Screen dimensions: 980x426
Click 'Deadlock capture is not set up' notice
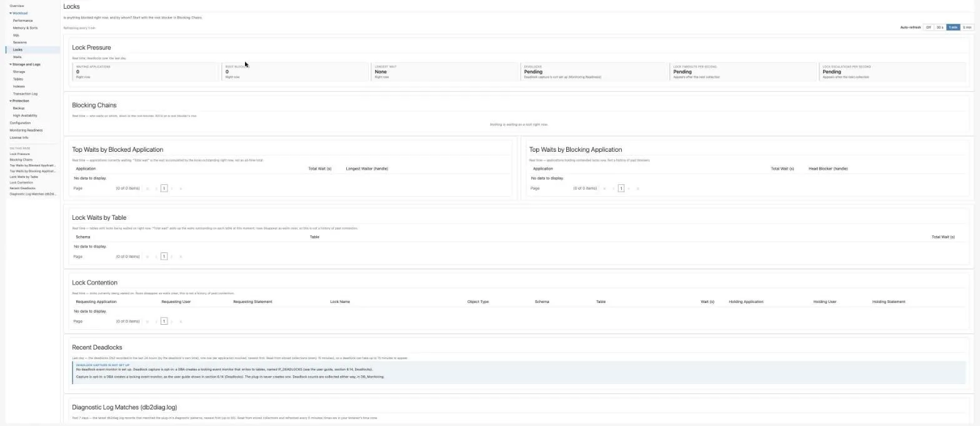pos(520,372)
